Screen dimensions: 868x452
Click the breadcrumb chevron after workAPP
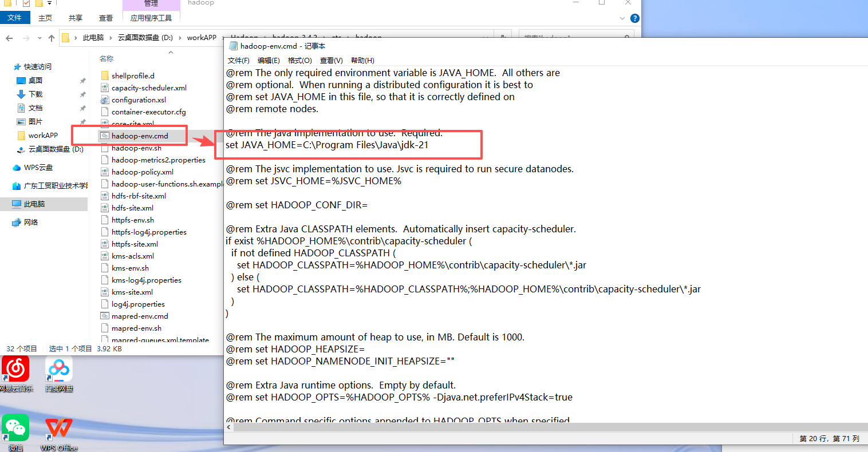(x=223, y=38)
